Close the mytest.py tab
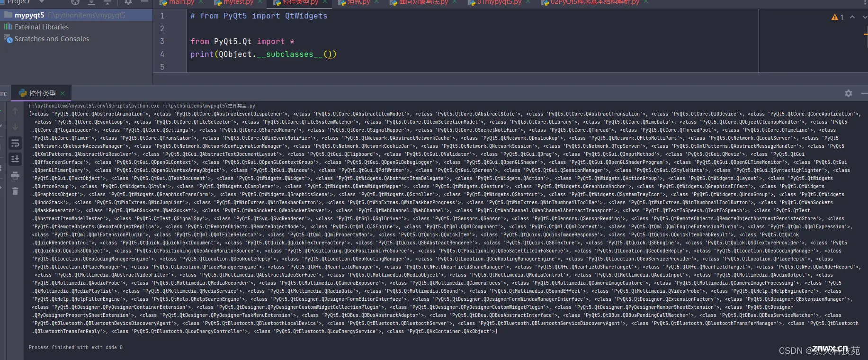This screenshot has width=868, height=360. click(260, 2)
